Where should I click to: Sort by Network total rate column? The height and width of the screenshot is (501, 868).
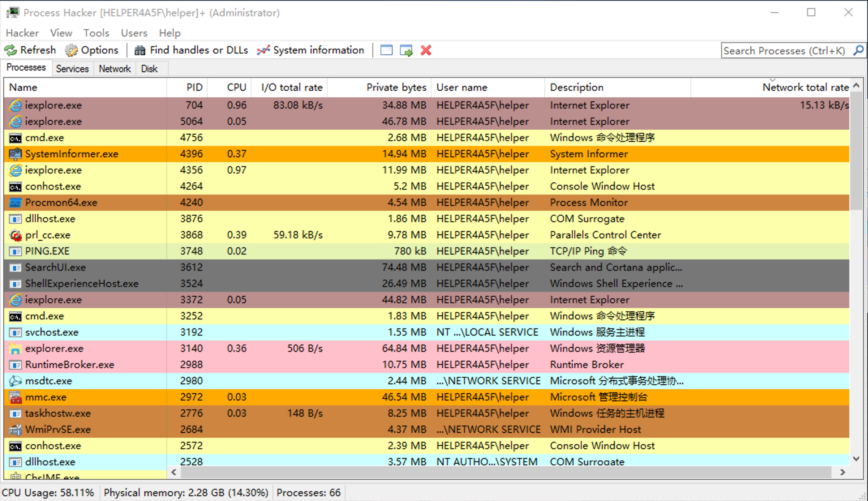(805, 87)
